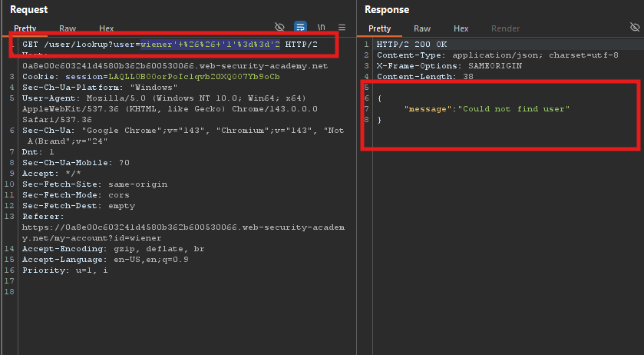Switch to Request Pretty tab
The height and width of the screenshot is (355, 644).
pyautogui.click(x=25, y=28)
